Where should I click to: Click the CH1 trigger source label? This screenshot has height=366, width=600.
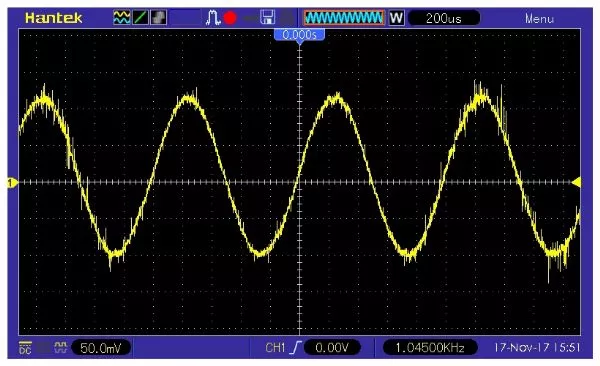[275, 348]
